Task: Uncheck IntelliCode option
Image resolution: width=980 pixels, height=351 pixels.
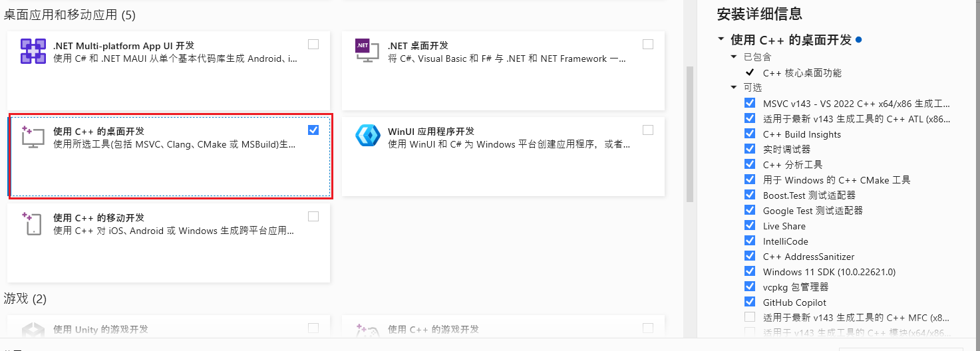Action: pos(750,241)
